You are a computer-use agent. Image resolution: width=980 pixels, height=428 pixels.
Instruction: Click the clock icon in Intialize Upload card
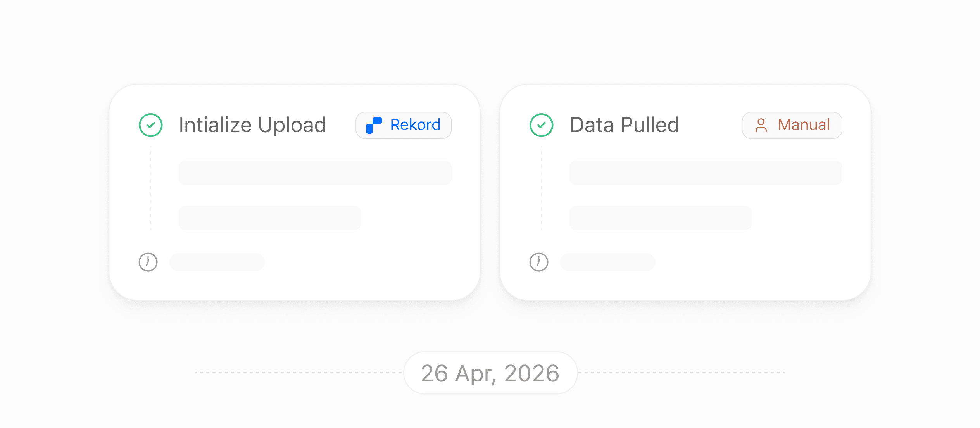pos(148,262)
